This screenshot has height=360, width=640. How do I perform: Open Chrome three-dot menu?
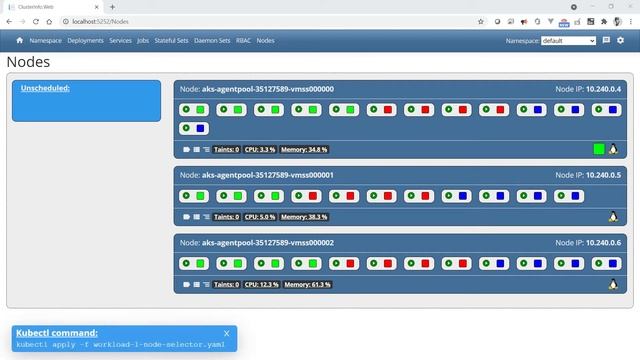pyautogui.click(x=631, y=22)
